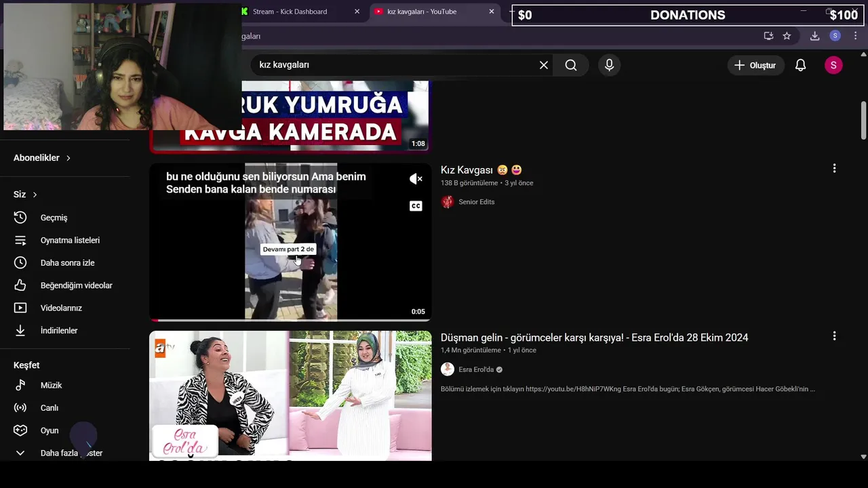Screen dimensions: 868x488
Task: Select the 1,4 Mn görüntüleme text
Action: [471, 350]
